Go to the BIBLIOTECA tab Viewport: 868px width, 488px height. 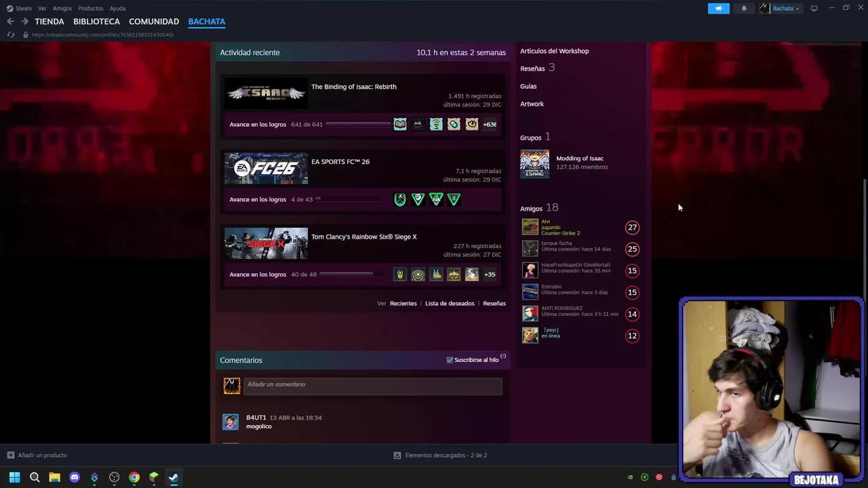(96, 22)
